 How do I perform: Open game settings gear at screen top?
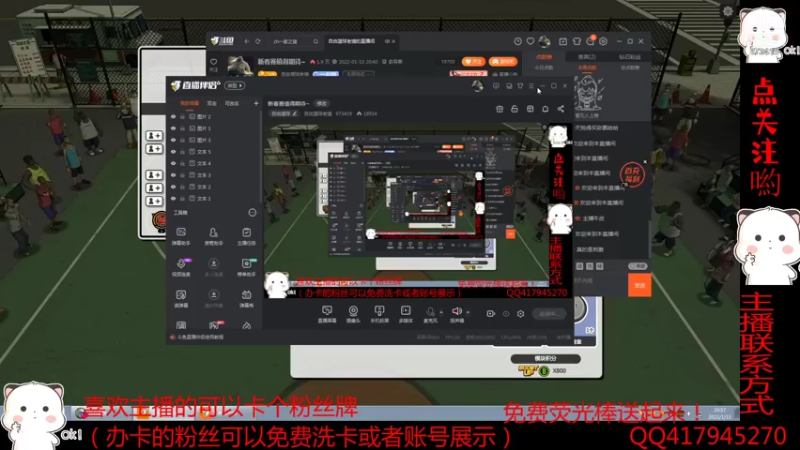(x=728, y=11)
